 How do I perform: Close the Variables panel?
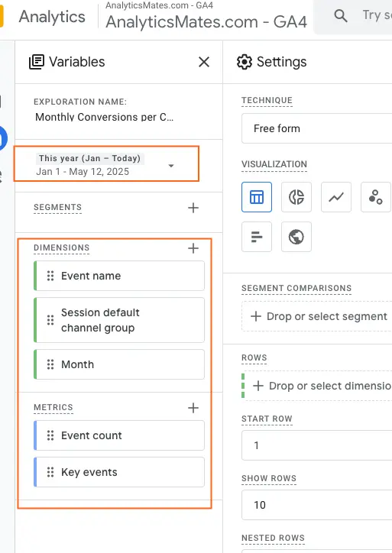pos(204,62)
